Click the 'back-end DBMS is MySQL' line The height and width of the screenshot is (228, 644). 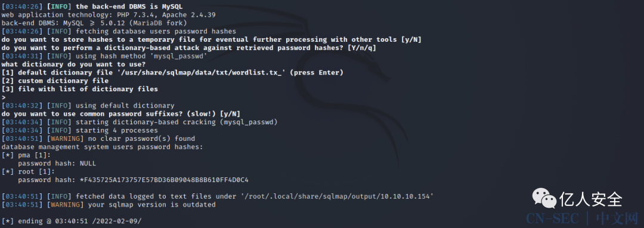pos(92,7)
